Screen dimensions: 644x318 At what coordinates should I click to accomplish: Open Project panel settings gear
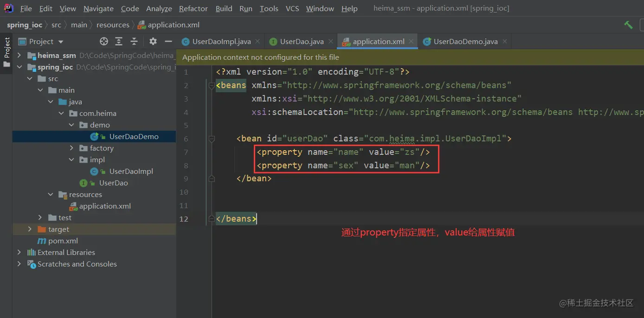coord(153,42)
